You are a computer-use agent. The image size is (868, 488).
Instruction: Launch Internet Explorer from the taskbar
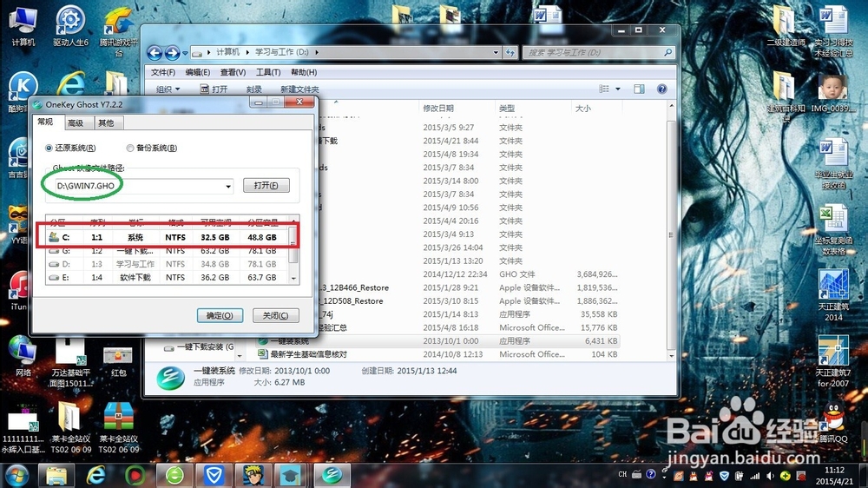click(x=96, y=475)
